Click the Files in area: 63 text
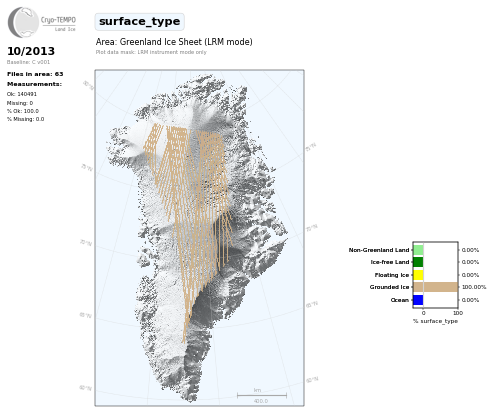 [x=35, y=74]
